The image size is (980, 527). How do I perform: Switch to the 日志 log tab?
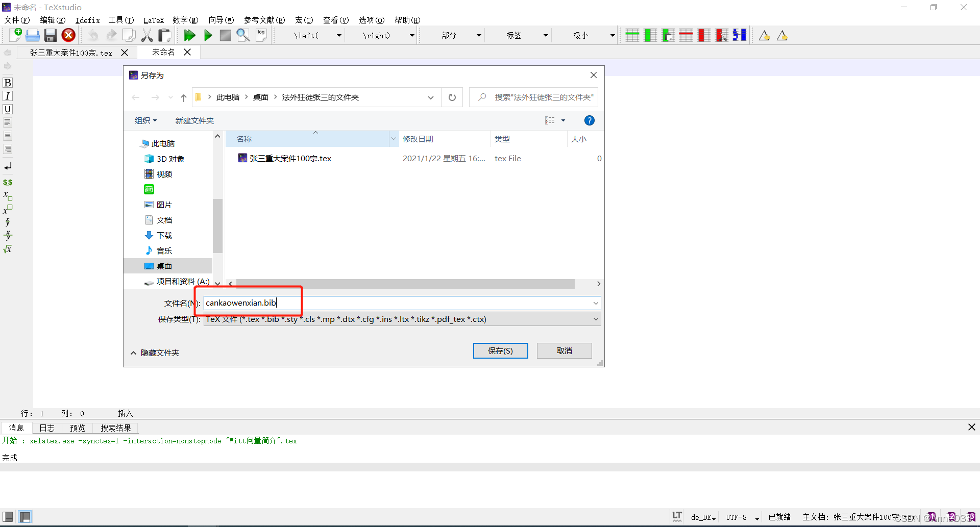(47, 428)
